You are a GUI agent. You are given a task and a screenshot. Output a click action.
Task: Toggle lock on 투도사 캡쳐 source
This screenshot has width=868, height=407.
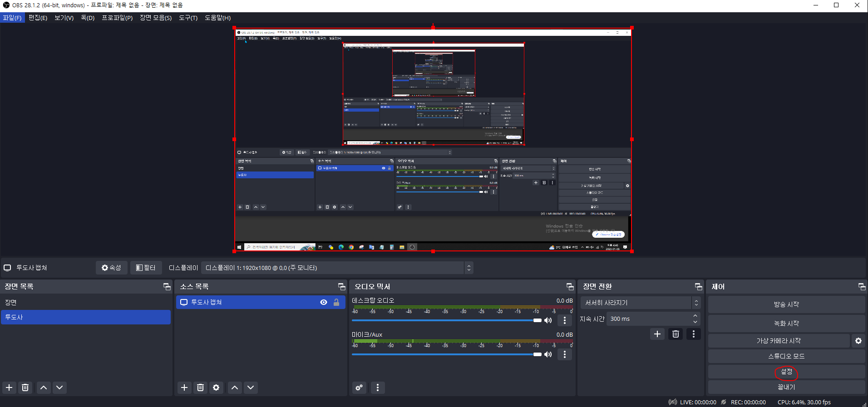pos(336,302)
